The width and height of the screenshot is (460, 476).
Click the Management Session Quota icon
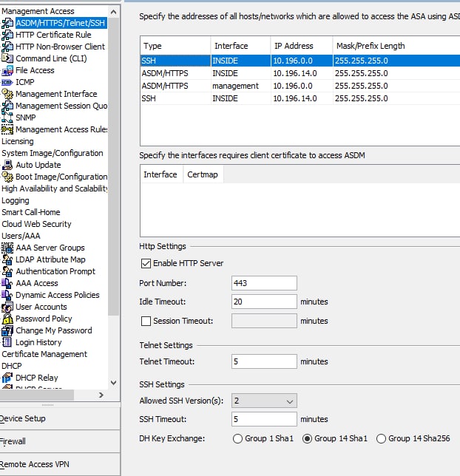click(x=7, y=106)
